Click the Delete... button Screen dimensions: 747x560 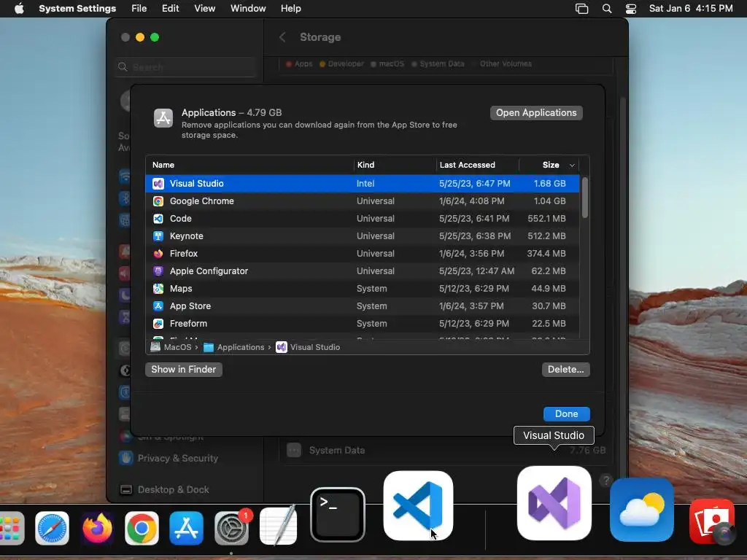click(565, 370)
